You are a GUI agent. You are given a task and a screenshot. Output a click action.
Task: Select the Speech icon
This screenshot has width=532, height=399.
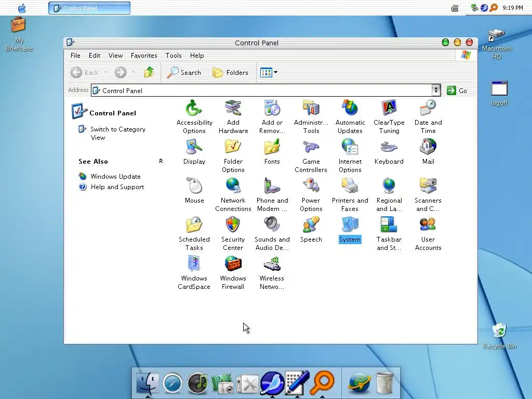pos(311,229)
